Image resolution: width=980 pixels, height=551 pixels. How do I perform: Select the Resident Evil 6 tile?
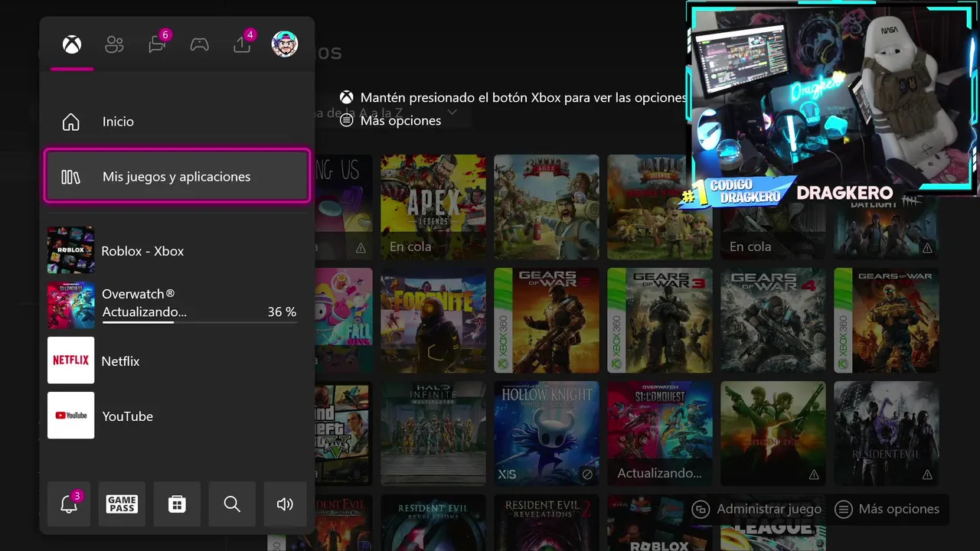(887, 434)
